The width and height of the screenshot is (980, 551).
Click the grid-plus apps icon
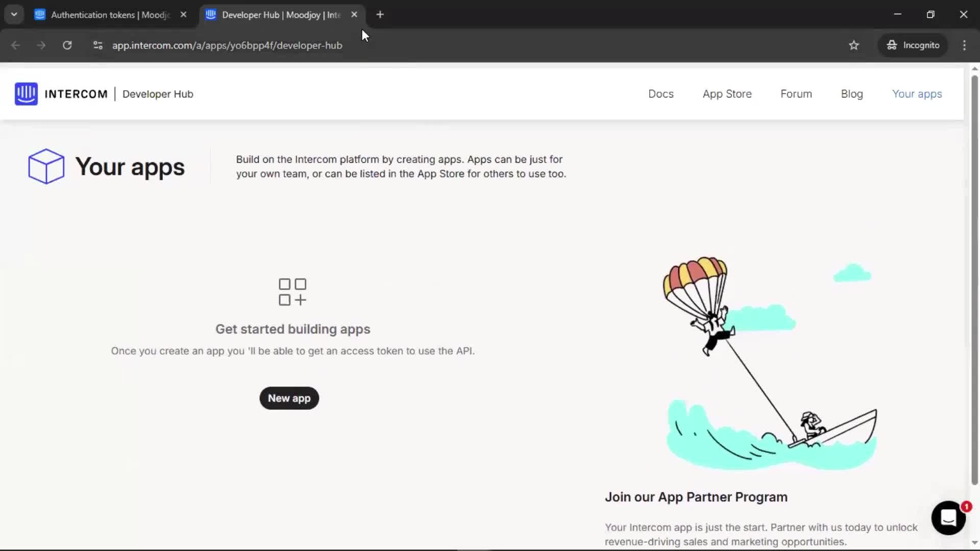(292, 292)
